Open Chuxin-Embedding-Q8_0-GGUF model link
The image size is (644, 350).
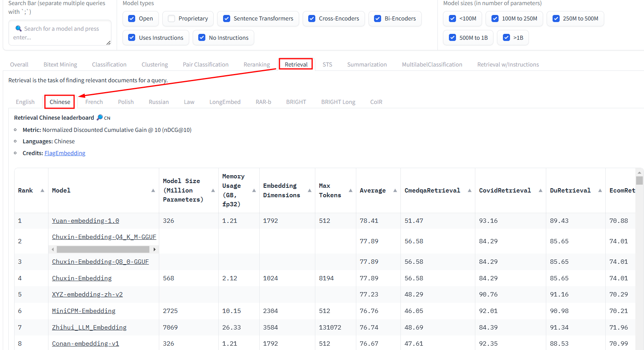coord(101,262)
